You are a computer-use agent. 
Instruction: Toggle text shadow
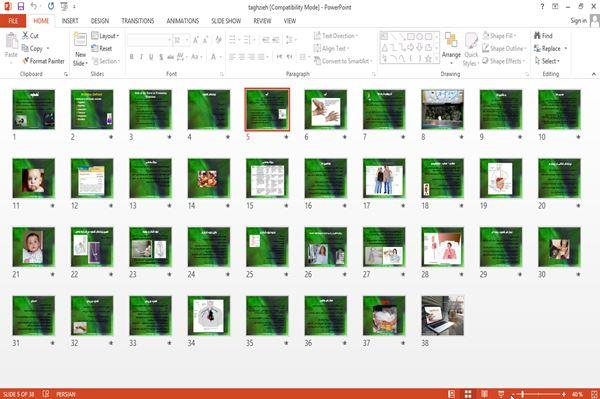pos(161,57)
